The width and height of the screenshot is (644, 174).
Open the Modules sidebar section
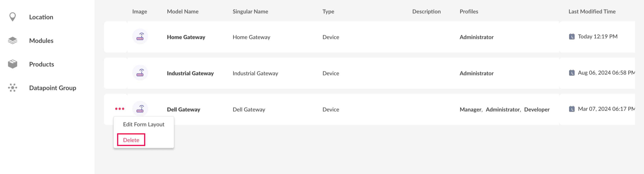click(41, 41)
